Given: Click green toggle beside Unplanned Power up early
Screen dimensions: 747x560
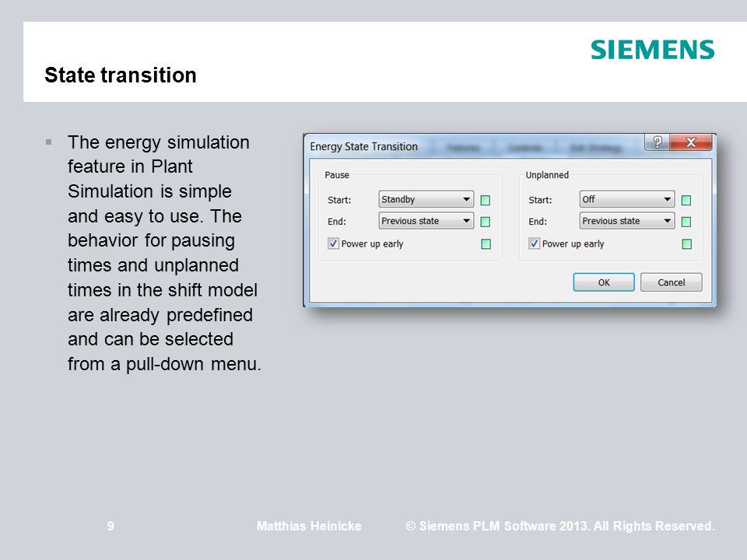Looking at the screenshot, I should tap(687, 244).
